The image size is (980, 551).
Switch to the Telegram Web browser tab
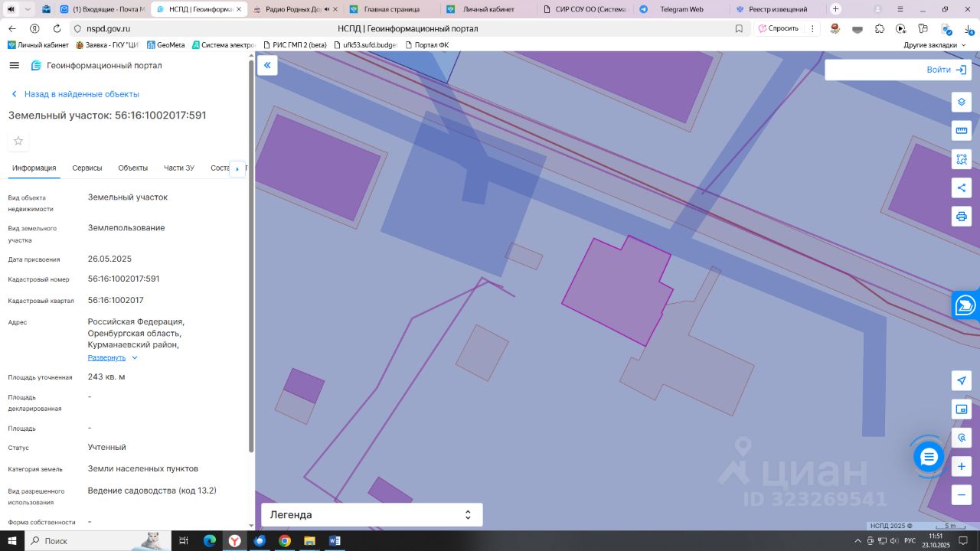pos(681,9)
